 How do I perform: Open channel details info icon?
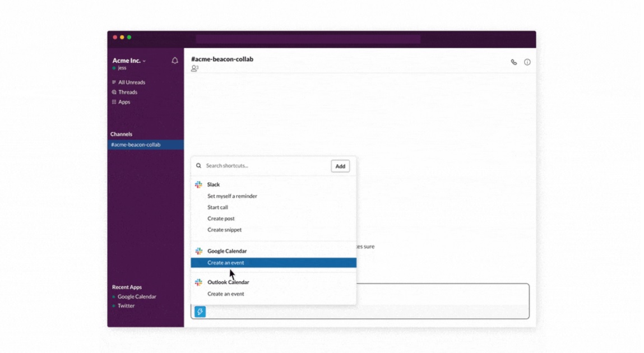click(x=527, y=62)
